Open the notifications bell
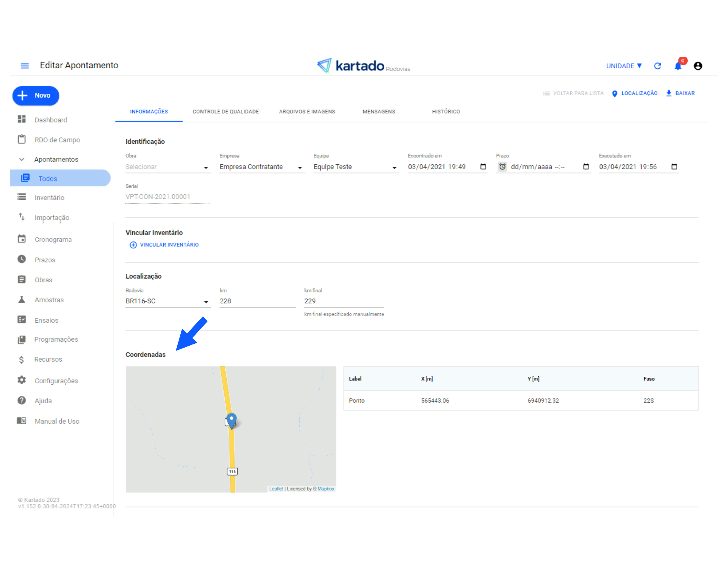 point(678,66)
